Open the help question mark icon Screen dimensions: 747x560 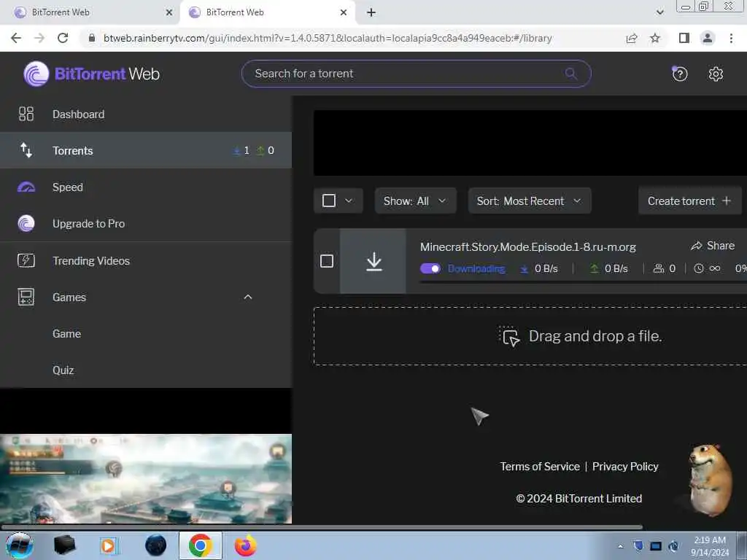pos(679,74)
